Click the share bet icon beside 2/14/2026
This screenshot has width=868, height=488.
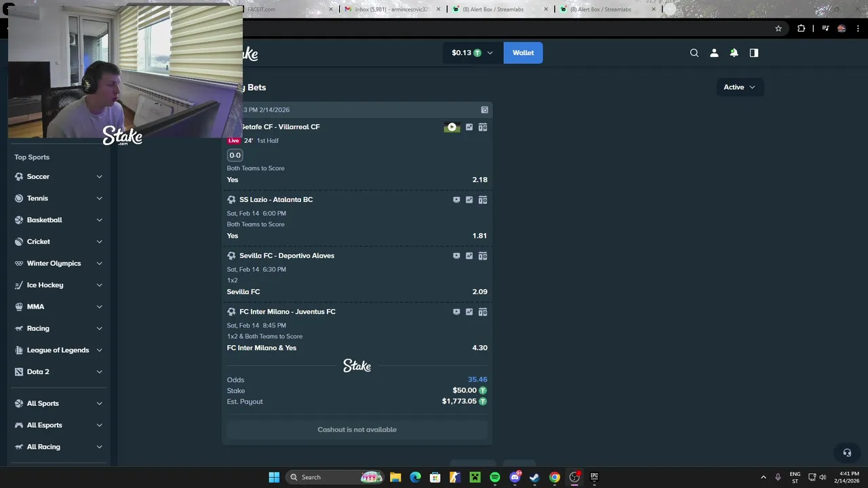(484, 110)
